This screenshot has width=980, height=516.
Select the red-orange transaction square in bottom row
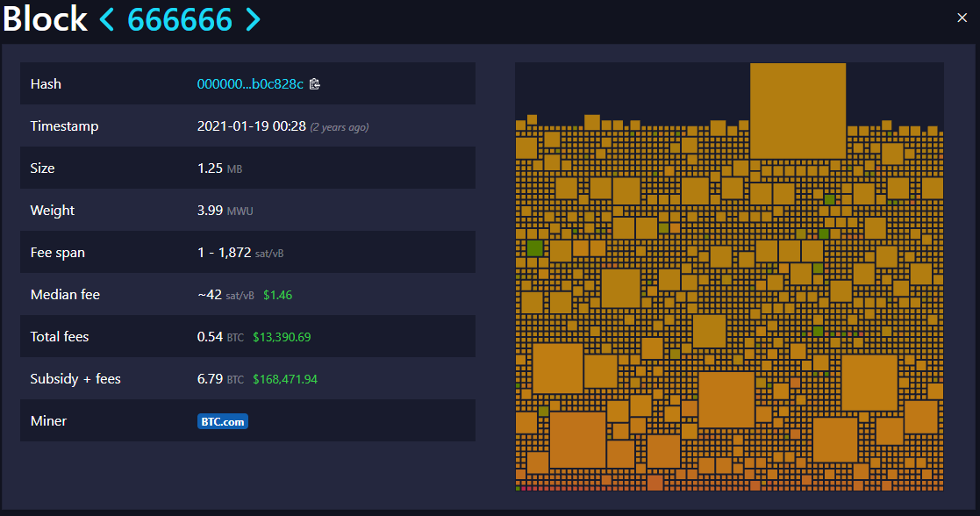[x=655, y=483]
